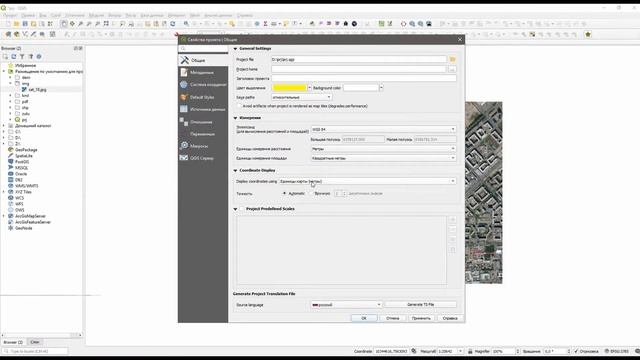
Task: Expand the XYZ Tiles node
Action: tap(4, 192)
